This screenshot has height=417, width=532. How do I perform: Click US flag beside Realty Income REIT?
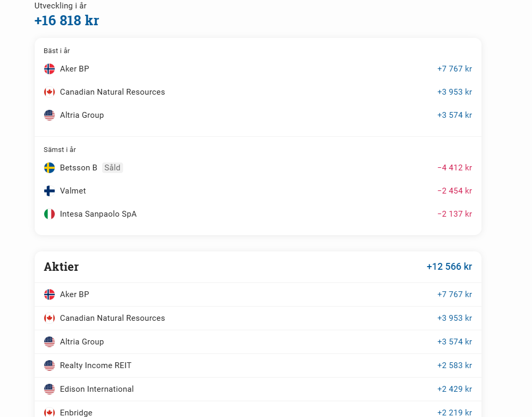[x=49, y=365]
